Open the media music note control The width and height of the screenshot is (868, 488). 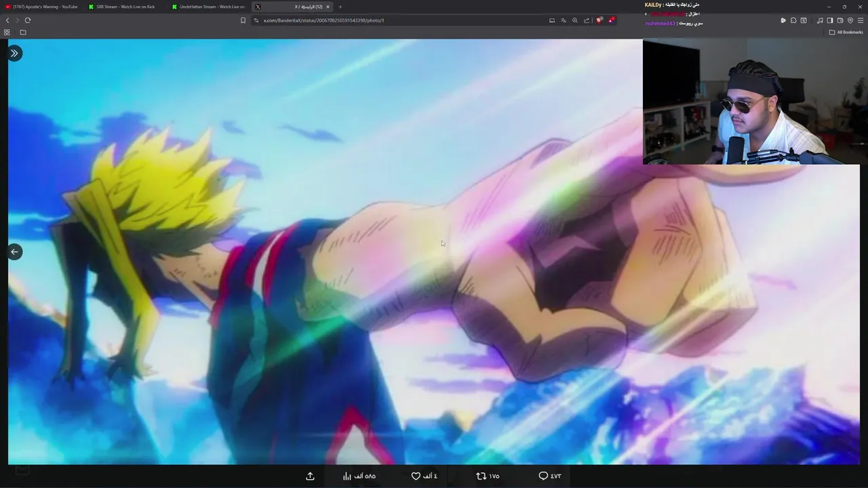pos(820,20)
